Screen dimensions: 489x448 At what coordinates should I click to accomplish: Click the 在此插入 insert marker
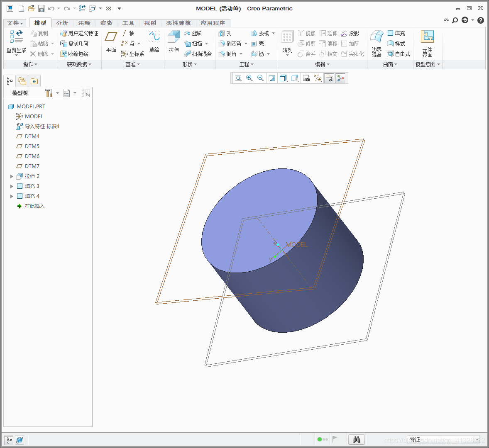pos(31,206)
